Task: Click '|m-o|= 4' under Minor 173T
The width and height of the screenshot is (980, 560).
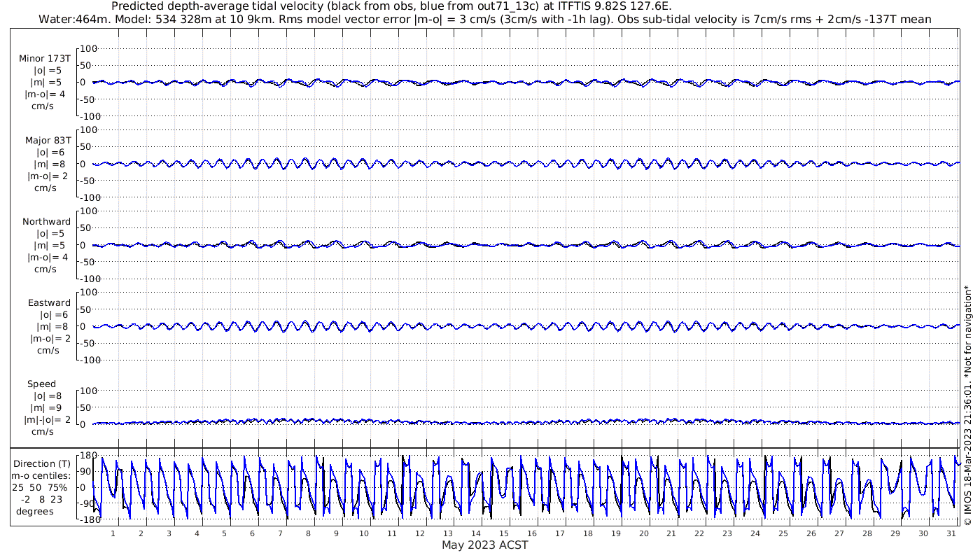Action: pos(46,94)
